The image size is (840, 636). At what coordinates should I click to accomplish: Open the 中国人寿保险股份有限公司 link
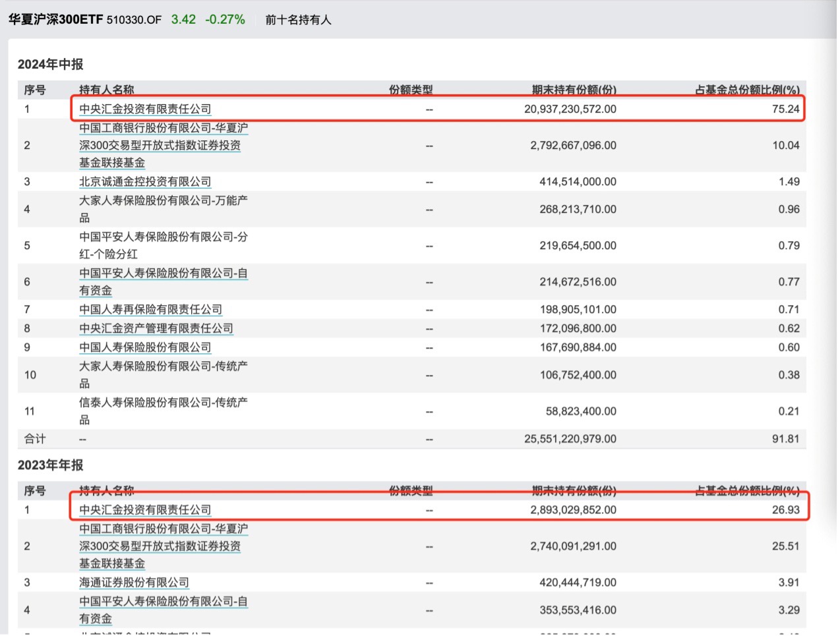coord(145,347)
